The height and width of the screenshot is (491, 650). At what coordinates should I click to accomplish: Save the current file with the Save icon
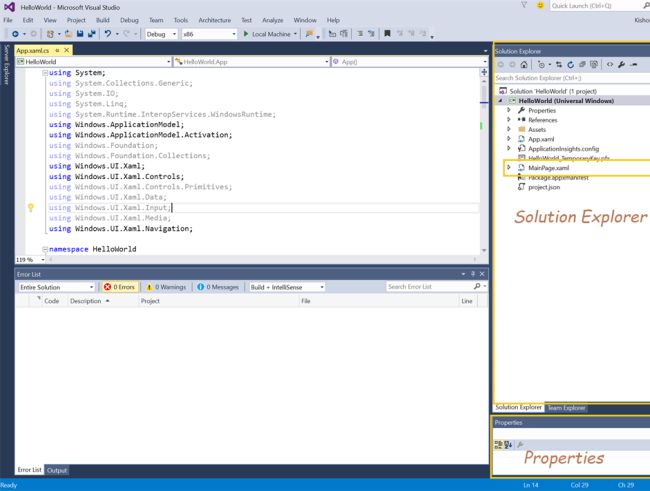click(80, 34)
